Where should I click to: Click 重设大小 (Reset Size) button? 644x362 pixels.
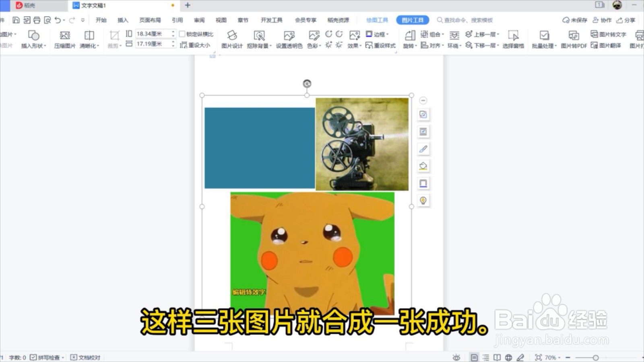195,45
